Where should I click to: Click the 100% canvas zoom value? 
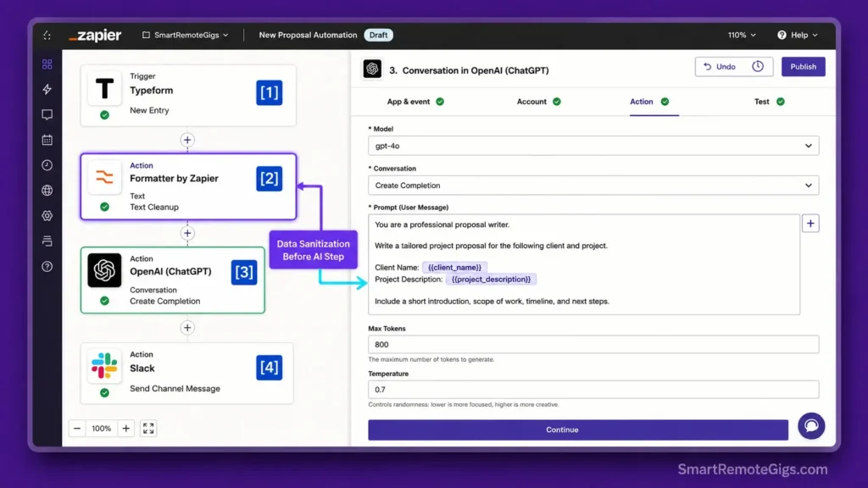click(x=102, y=428)
